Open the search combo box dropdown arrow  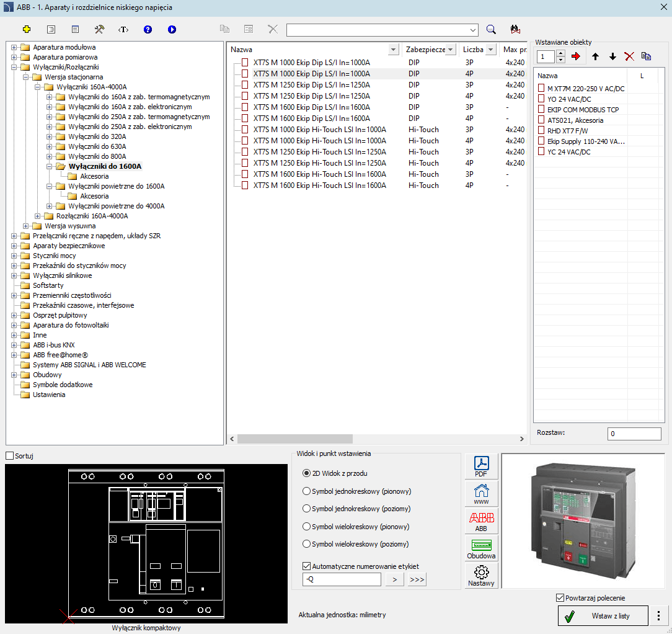click(x=473, y=30)
